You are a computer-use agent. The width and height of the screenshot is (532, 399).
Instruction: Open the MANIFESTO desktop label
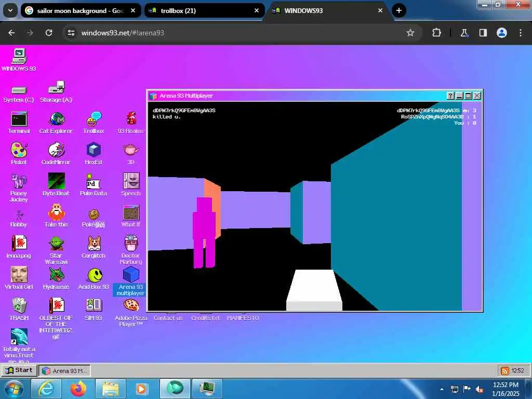point(243,318)
